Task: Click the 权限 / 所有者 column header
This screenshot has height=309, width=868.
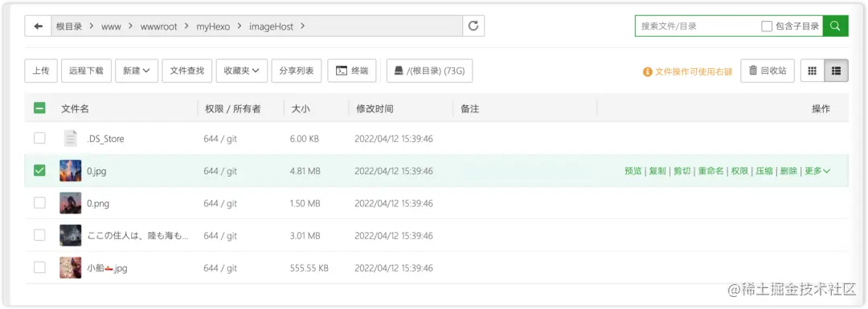Action: point(232,109)
